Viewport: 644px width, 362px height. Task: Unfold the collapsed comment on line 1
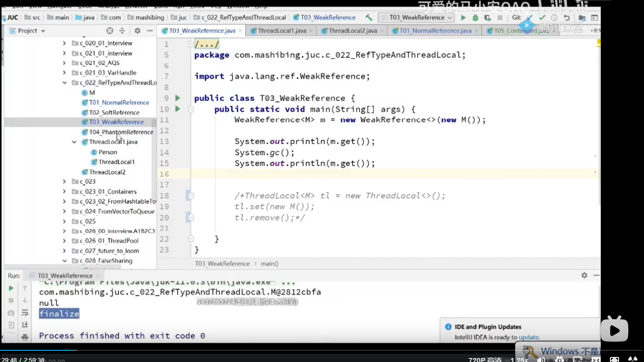(x=191, y=44)
